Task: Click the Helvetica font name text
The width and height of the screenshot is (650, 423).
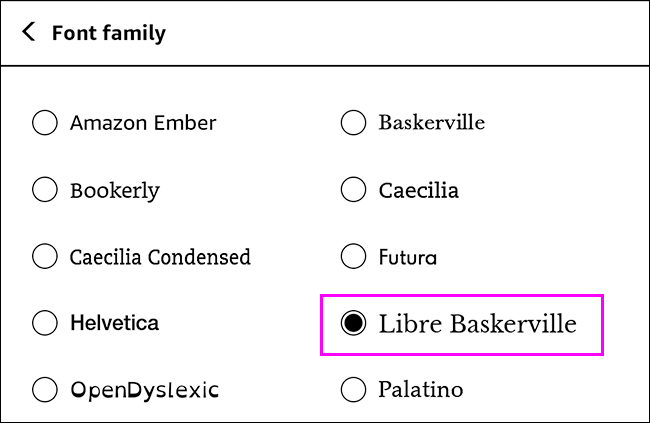Action: click(115, 323)
